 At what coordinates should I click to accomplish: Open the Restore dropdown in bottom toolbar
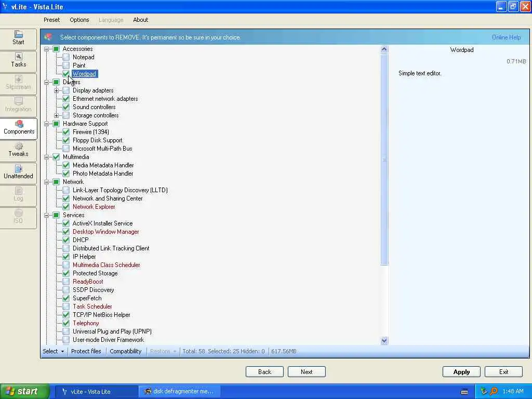point(163,351)
